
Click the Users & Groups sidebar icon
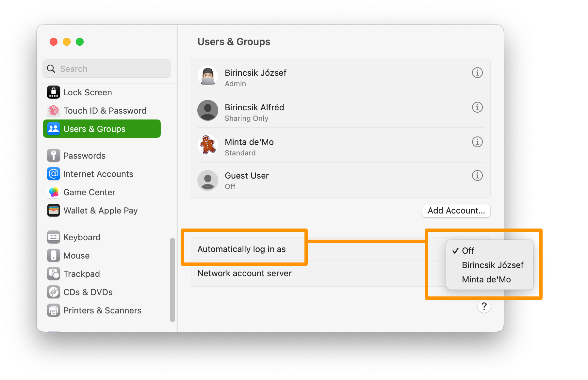54,129
